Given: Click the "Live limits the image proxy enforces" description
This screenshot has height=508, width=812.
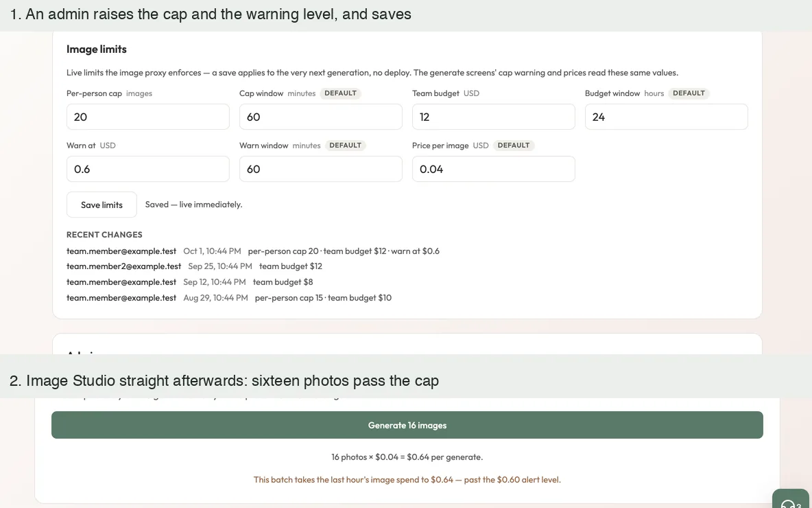Looking at the screenshot, I should [x=372, y=73].
